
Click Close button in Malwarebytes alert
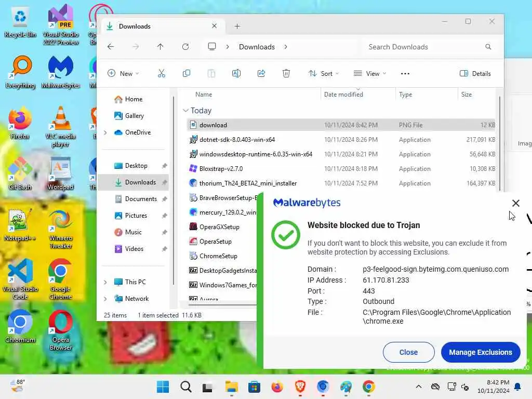408,352
